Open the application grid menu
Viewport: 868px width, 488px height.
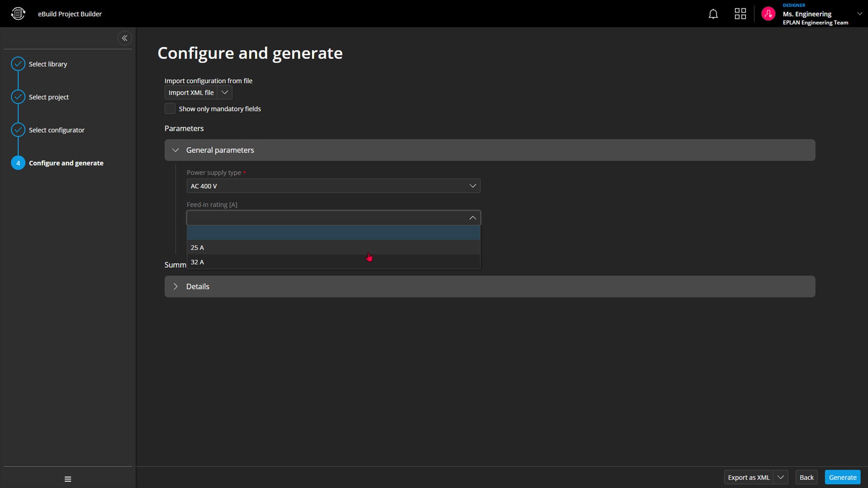click(x=740, y=14)
